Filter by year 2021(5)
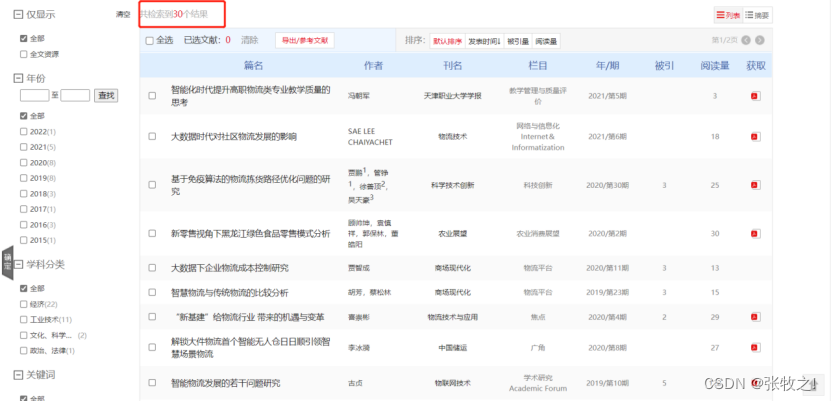 [23, 147]
